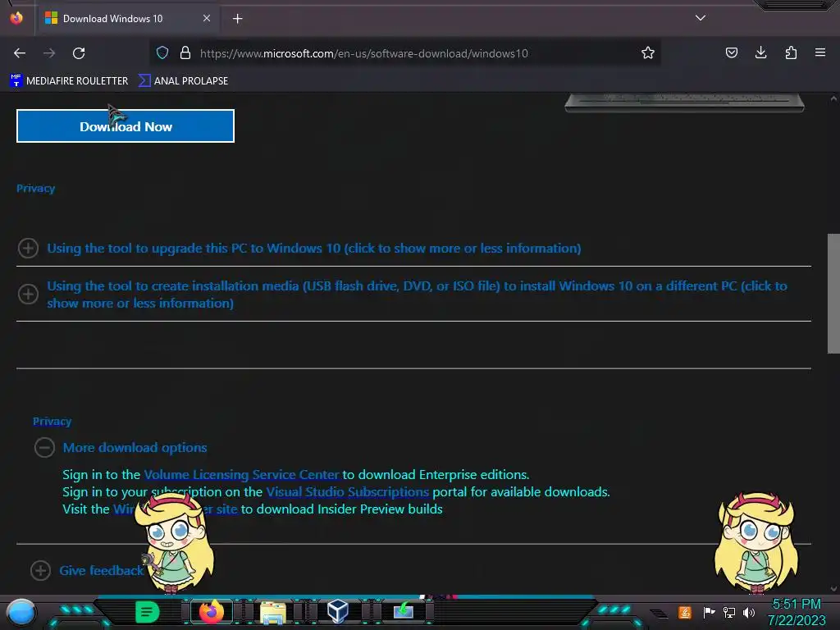This screenshot has width=840, height=630.
Task: Click the Download Now button
Action: tap(126, 126)
